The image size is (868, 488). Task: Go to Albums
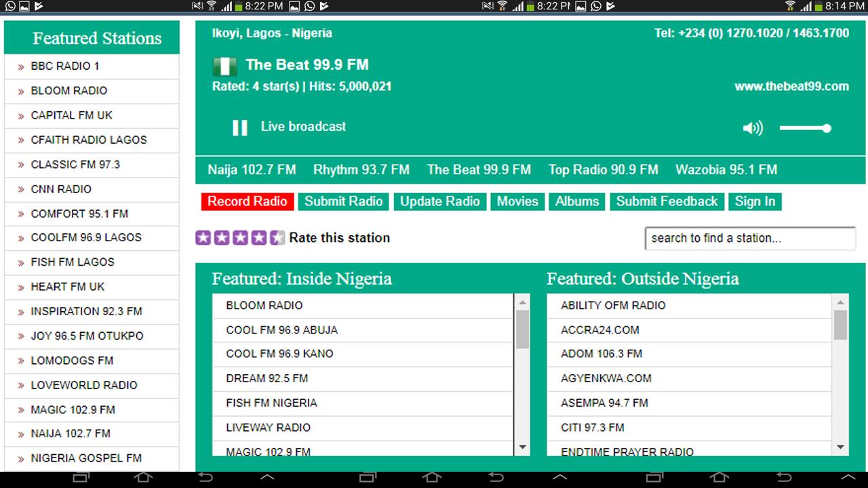pyautogui.click(x=577, y=201)
